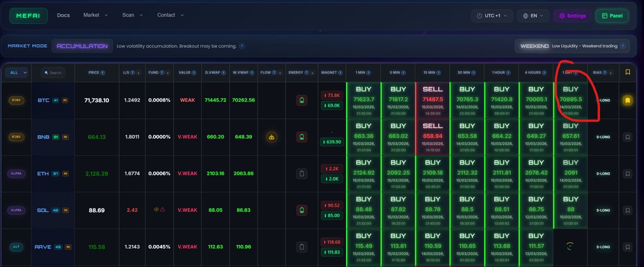Image resolution: width=644 pixels, height=267 pixels.
Task: Select ETH 1 HOUR BUY 2111.81 cell
Action: coord(502,174)
